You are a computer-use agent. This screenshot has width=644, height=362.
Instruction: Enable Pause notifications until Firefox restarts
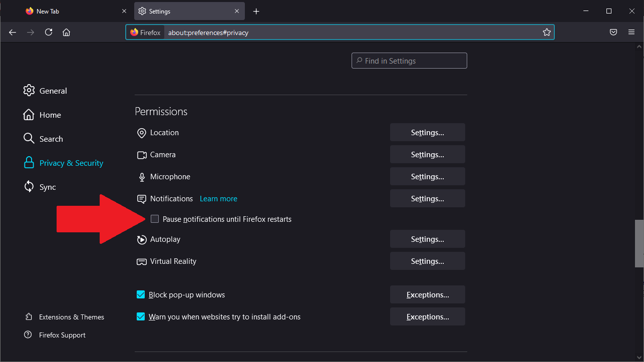click(155, 219)
